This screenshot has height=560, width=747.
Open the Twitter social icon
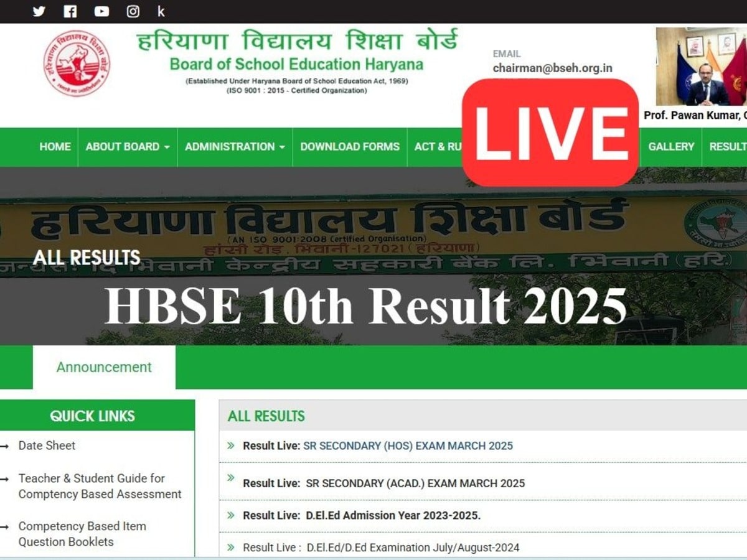pyautogui.click(x=39, y=11)
